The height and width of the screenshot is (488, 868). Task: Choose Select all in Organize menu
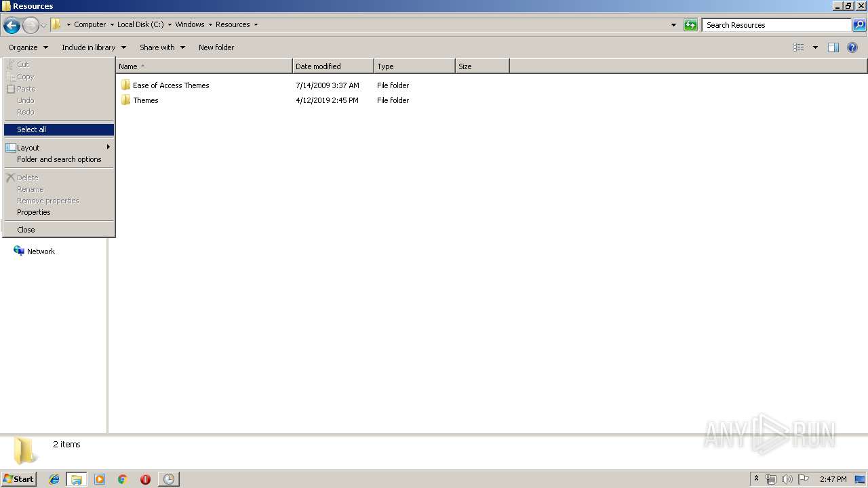click(x=59, y=129)
